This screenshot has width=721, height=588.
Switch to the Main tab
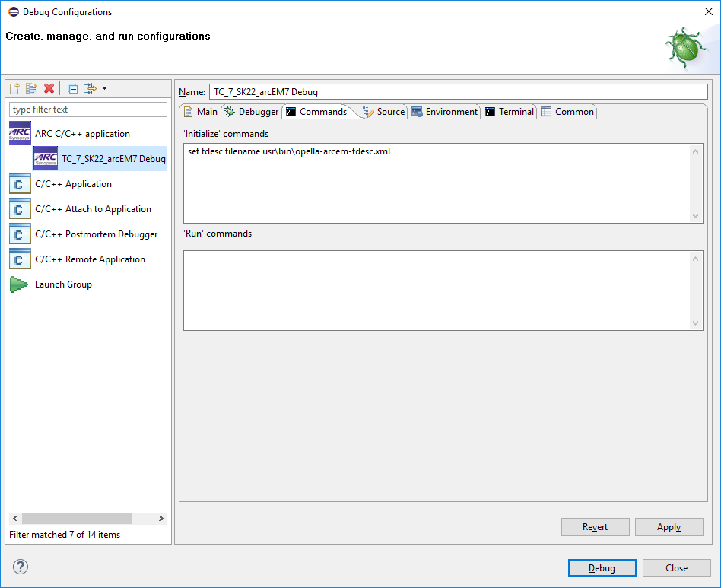click(201, 112)
